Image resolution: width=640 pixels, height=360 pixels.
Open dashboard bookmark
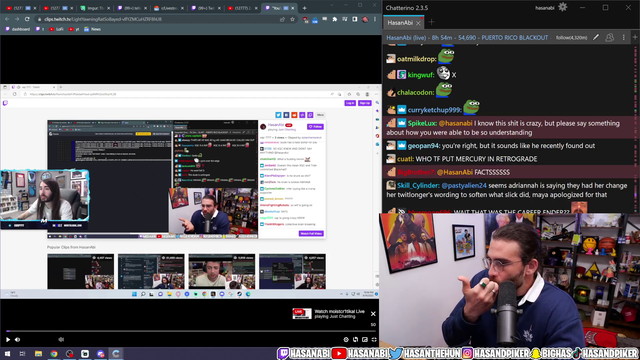(x=18, y=29)
